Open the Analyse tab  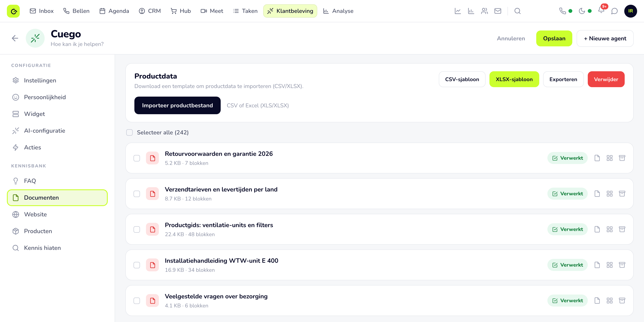(x=338, y=11)
